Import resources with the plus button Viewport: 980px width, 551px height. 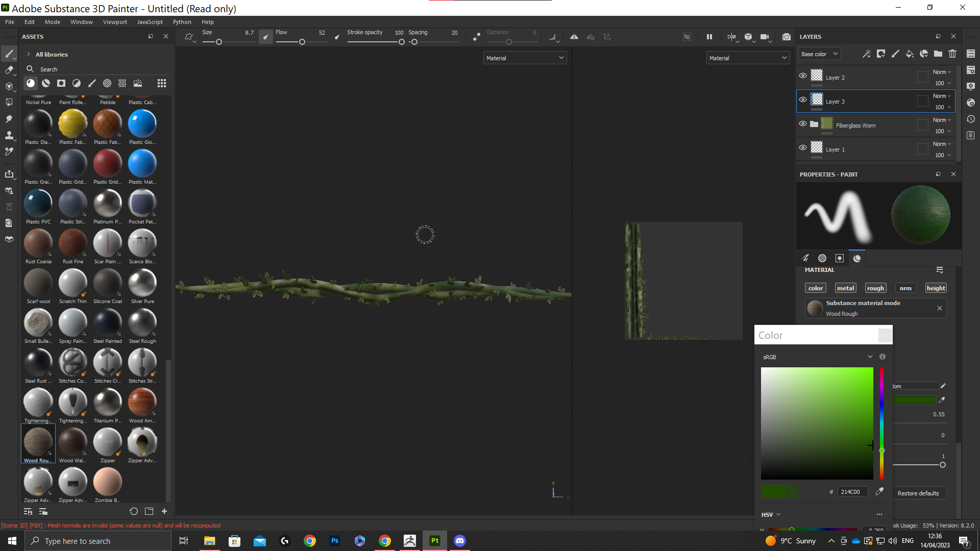[164, 511]
